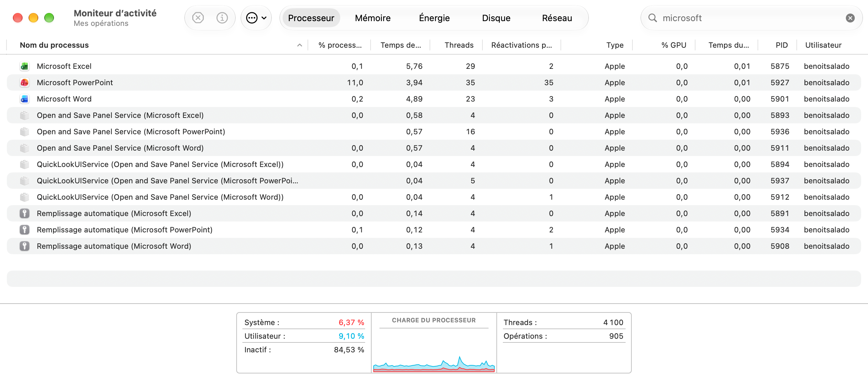This screenshot has width=868, height=383.
Task: Click the process info (i) toolbar icon
Action: 222,18
